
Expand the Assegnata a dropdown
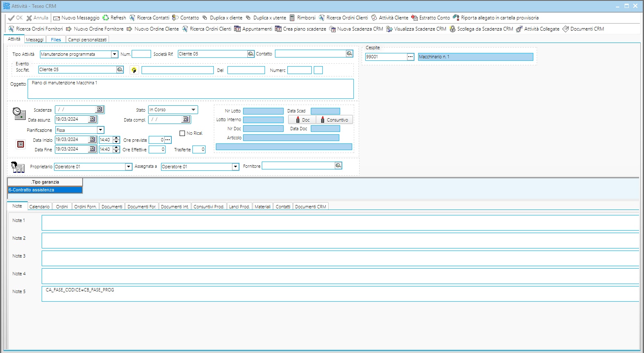(x=235, y=167)
